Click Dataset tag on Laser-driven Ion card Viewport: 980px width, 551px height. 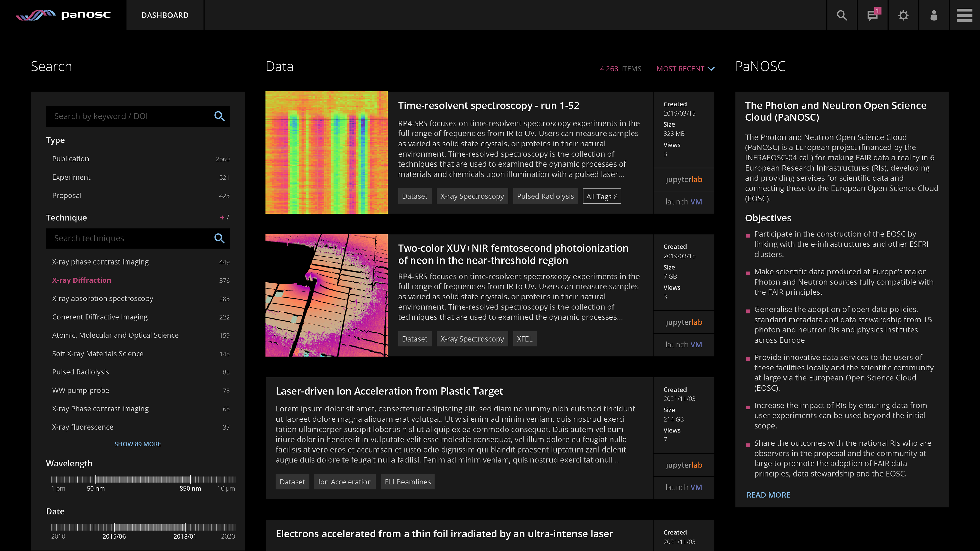(x=292, y=482)
